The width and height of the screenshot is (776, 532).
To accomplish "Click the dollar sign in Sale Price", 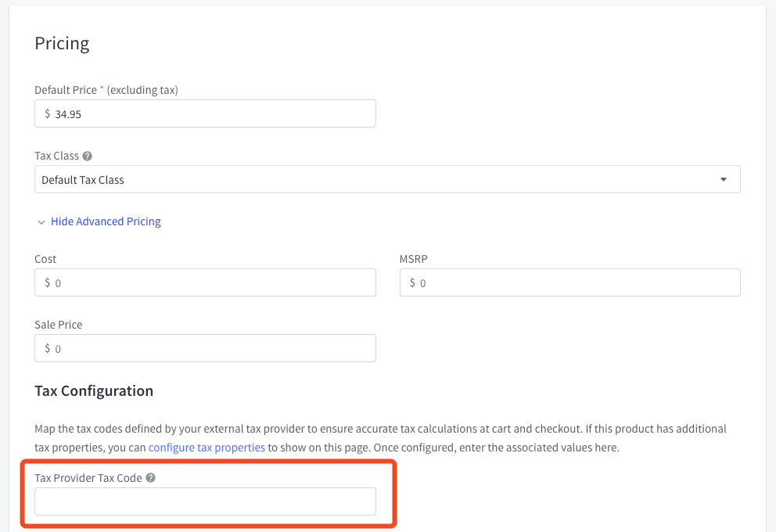I will [48, 348].
